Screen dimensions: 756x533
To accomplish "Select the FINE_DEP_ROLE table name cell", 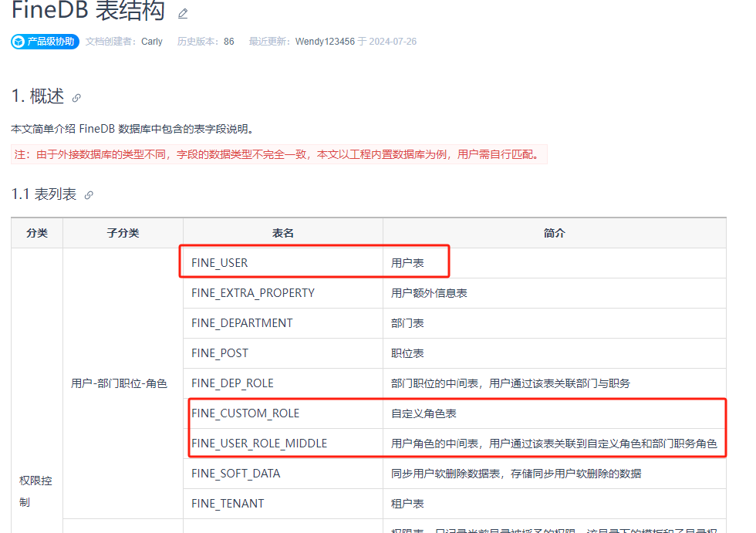I will [283, 383].
